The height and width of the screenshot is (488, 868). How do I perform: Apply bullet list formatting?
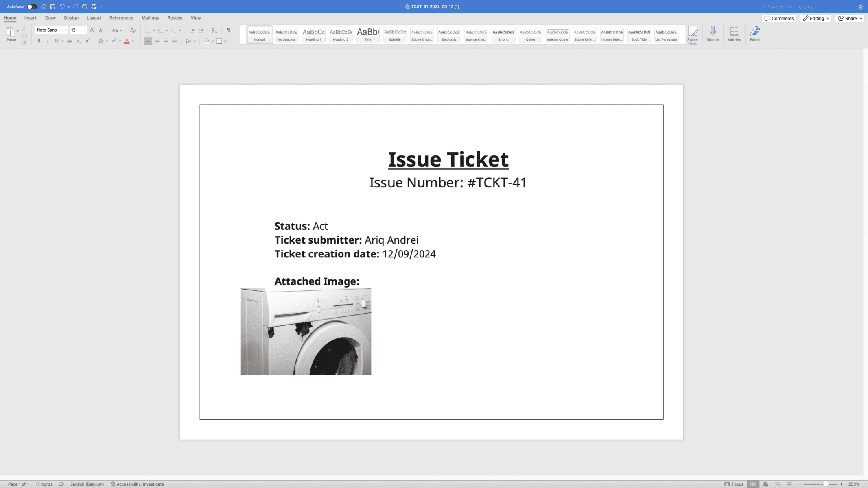pyautogui.click(x=148, y=30)
